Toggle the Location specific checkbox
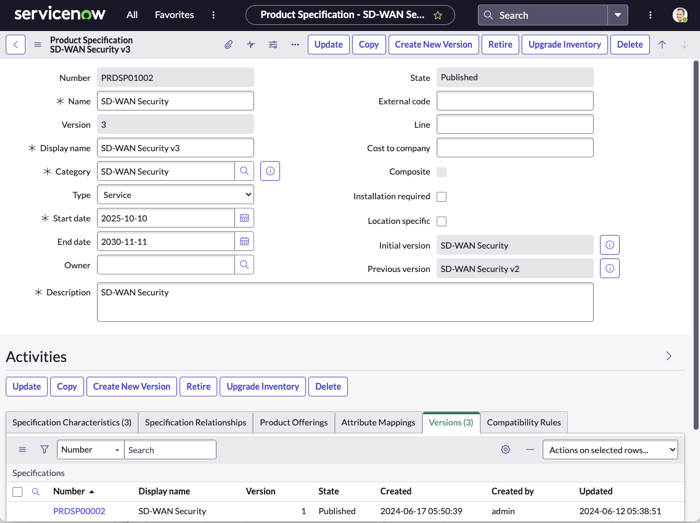 coord(442,221)
